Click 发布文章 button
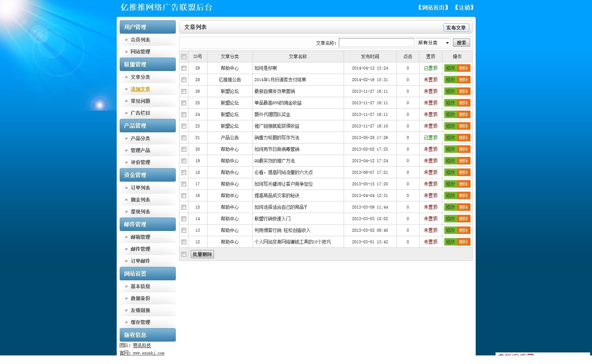The height and width of the screenshot is (364, 592). 456,28
